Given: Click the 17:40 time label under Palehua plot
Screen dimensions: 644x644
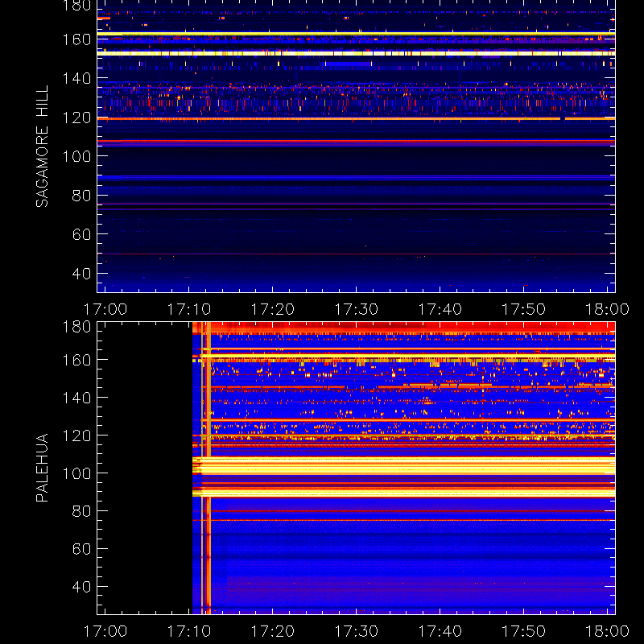Looking at the screenshot, I should 440,631.
